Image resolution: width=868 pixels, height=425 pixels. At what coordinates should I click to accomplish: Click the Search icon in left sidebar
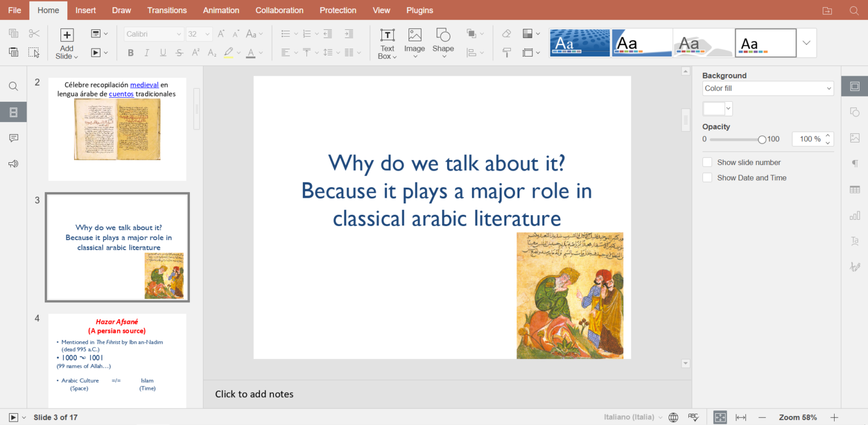point(14,86)
